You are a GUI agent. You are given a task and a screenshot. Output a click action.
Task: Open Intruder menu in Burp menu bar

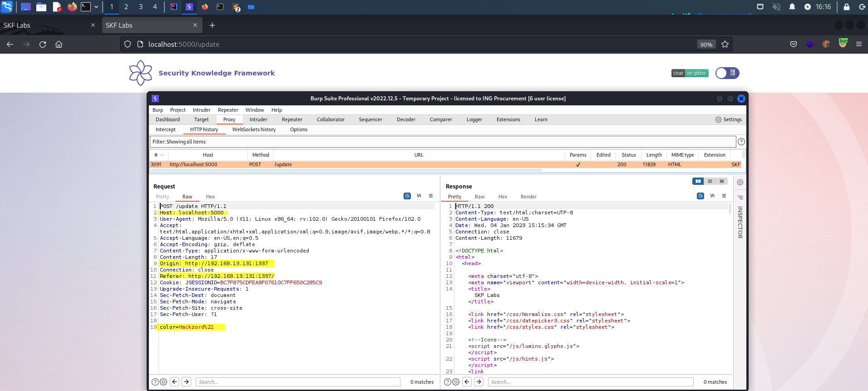[x=202, y=110]
